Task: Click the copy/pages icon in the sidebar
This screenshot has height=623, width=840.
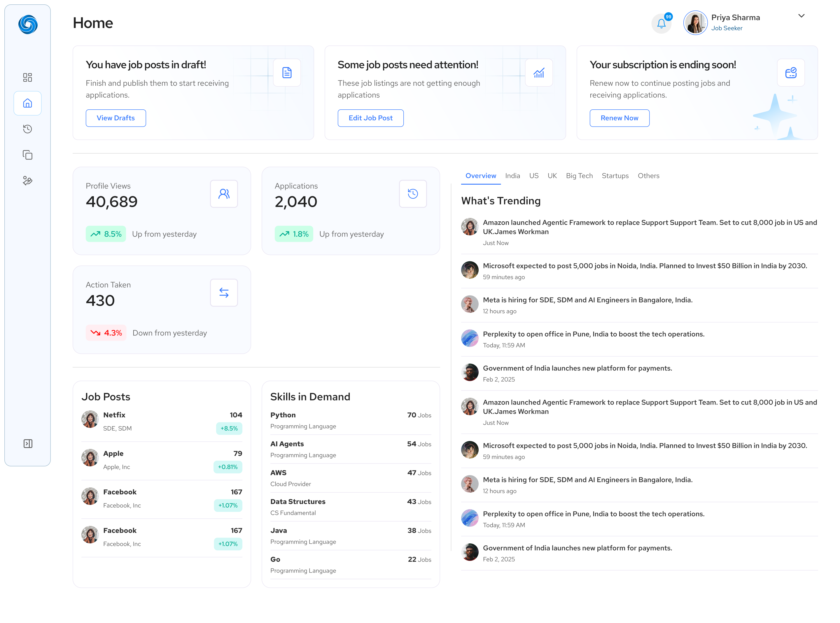Action: click(x=27, y=155)
